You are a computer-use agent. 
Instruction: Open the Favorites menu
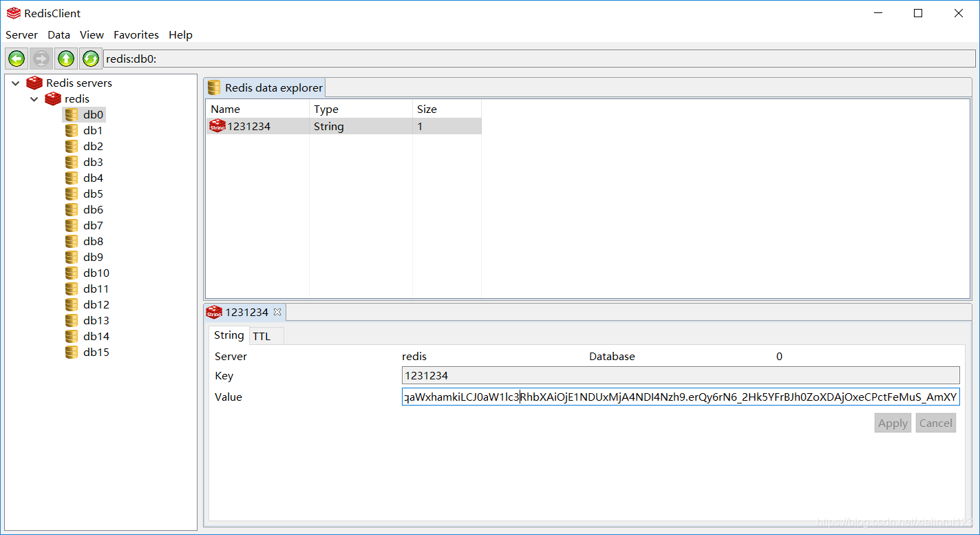[x=136, y=34]
